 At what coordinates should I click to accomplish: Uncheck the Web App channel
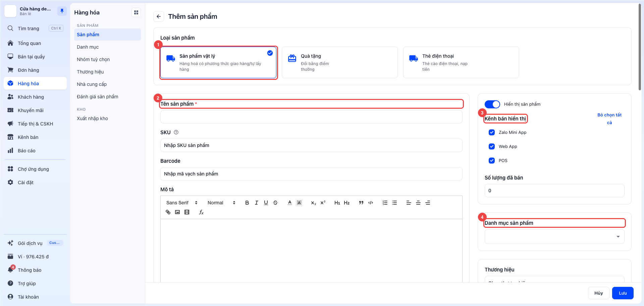coord(492,146)
